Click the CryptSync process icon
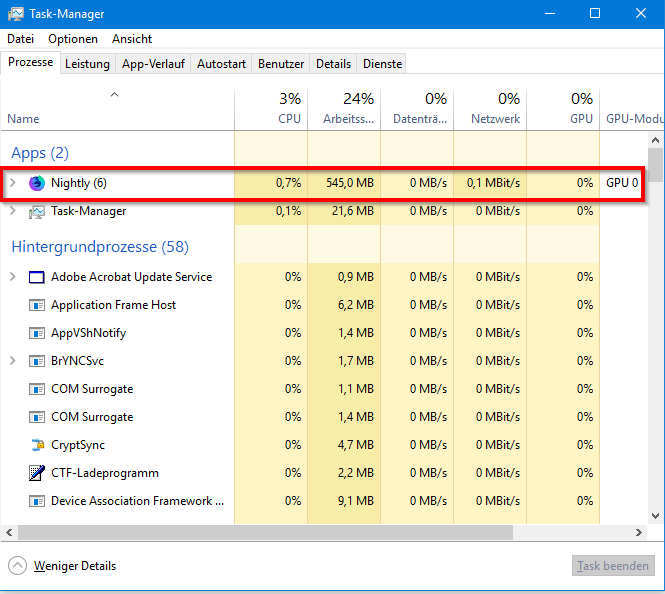This screenshot has width=665, height=594. click(x=37, y=445)
